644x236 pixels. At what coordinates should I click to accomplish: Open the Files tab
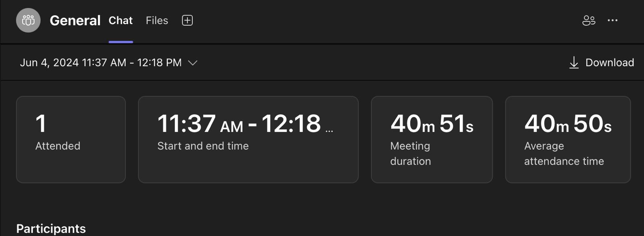[157, 21]
